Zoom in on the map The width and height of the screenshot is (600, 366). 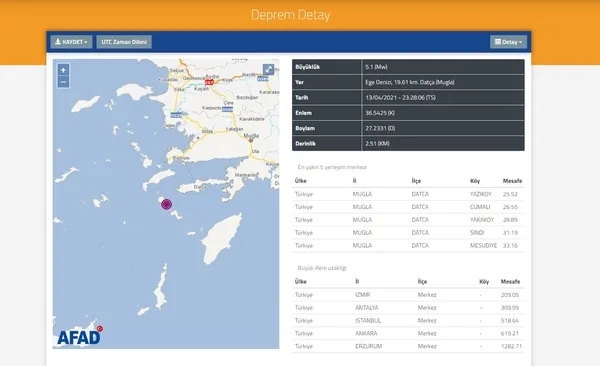coord(63,70)
